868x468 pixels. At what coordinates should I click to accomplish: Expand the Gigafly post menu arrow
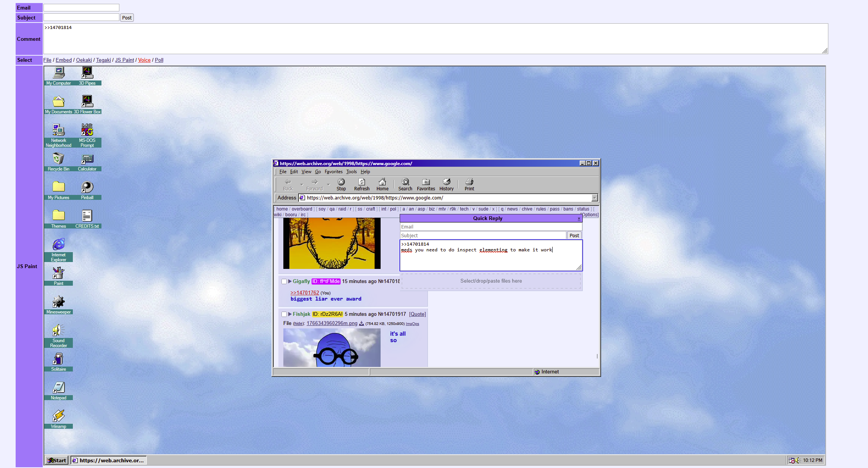(x=290, y=281)
